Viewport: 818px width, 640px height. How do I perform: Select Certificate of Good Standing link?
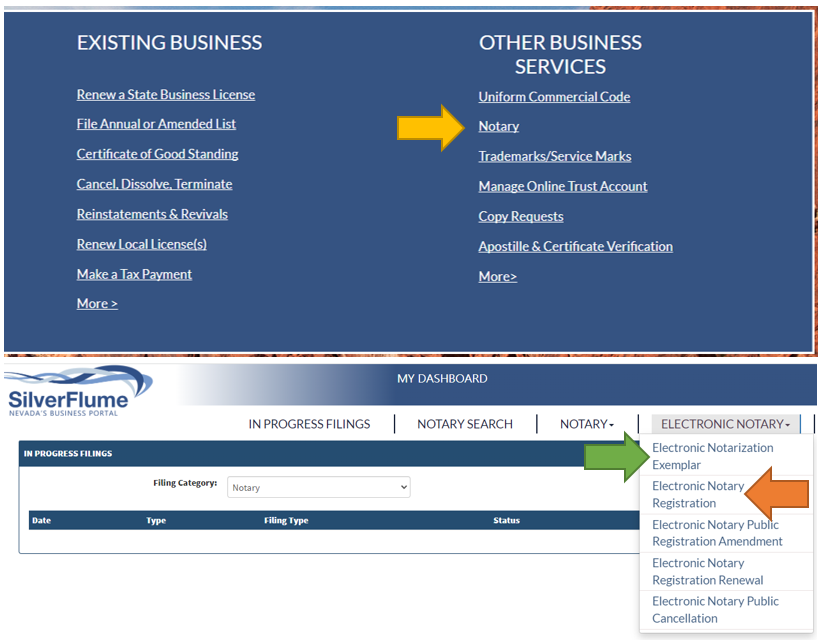pyautogui.click(x=157, y=154)
